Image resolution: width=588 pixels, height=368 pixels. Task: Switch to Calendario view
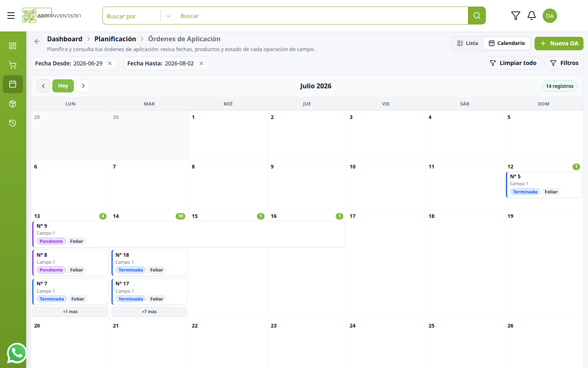click(x=507, y=43)
